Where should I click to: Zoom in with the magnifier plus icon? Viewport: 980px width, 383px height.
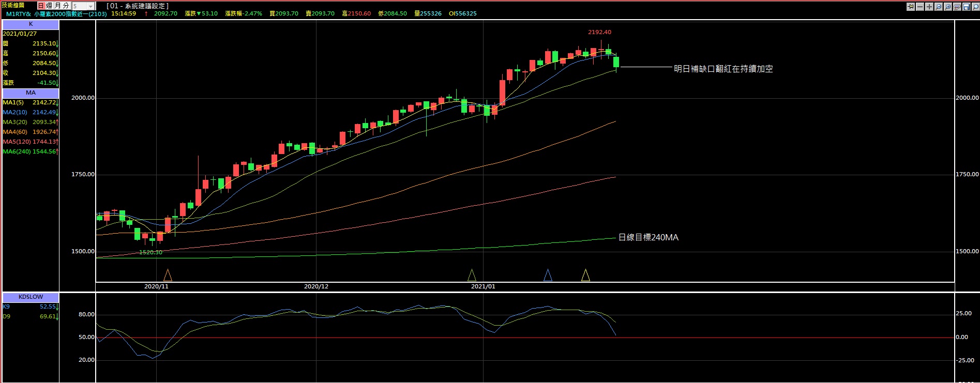(948, 7)
